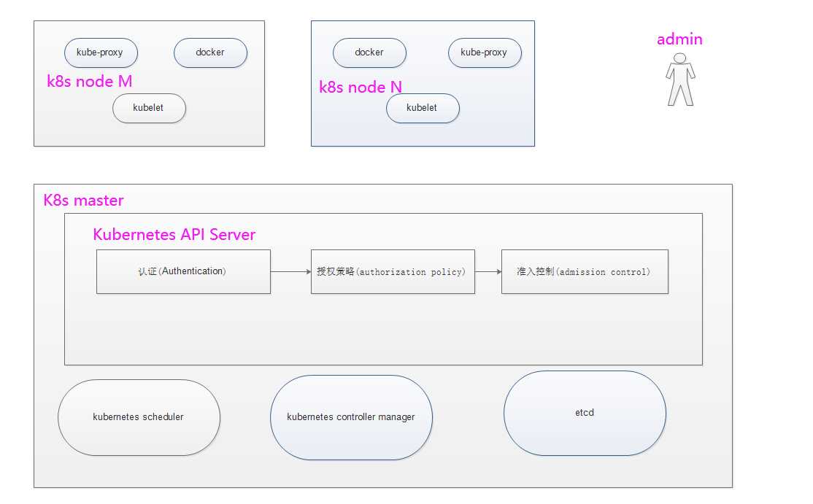
Task: Select the docker shape in k8s node M
Action: 210,53
